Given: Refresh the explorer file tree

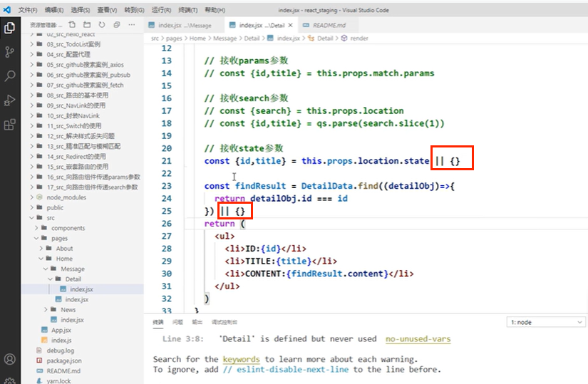Looking at the screenshot, I should click(102, 25).
